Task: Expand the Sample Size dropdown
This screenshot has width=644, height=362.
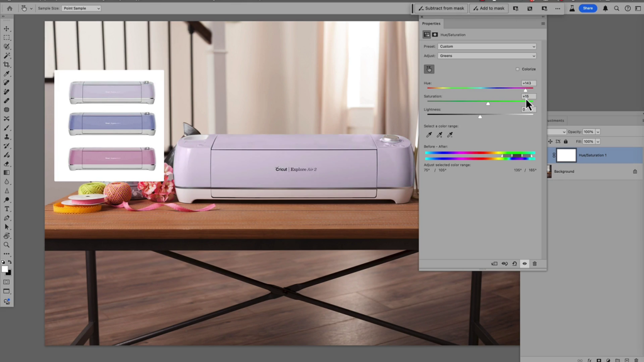Action: (81, 8)
